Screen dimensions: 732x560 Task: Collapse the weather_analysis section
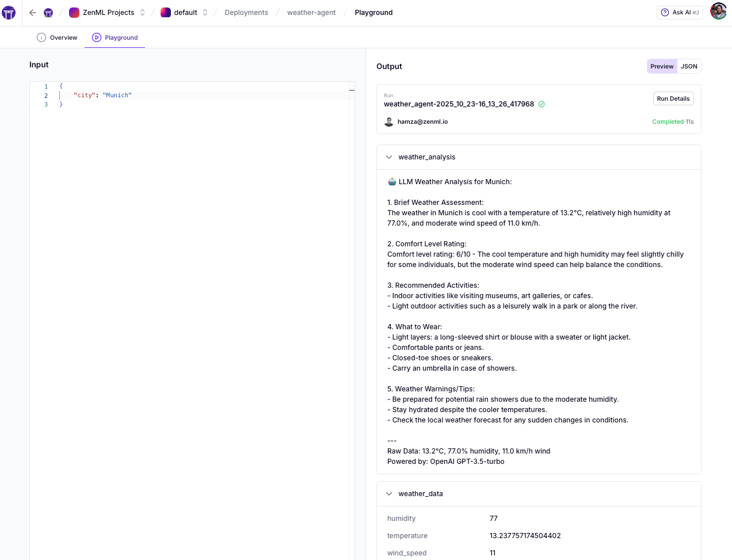(389, 157)
